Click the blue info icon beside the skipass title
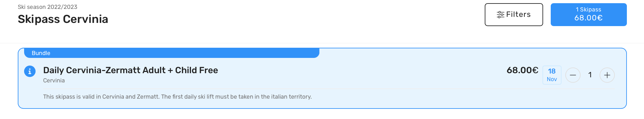This screenshot has width=644, height=119. pyautogui.click(x=30, y=71)
